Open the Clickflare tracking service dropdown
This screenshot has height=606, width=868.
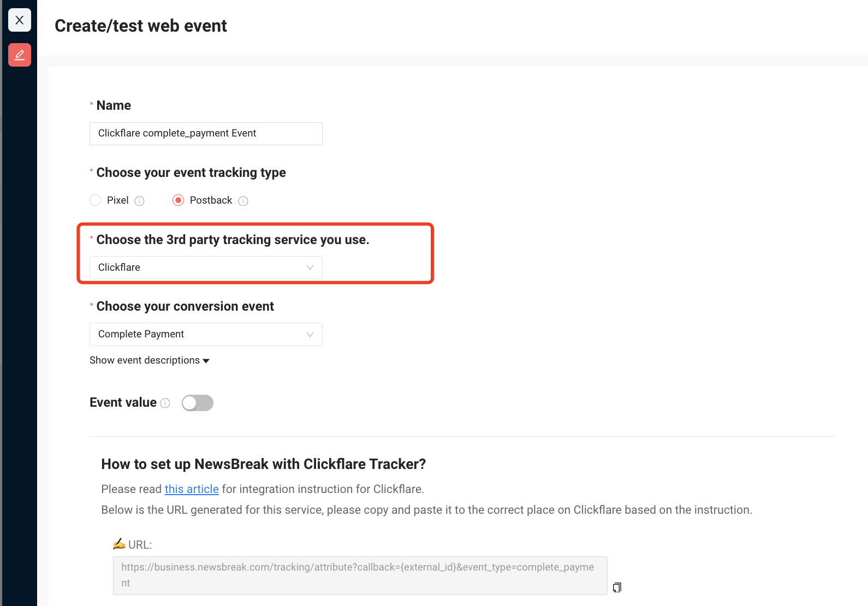point(206,268)
